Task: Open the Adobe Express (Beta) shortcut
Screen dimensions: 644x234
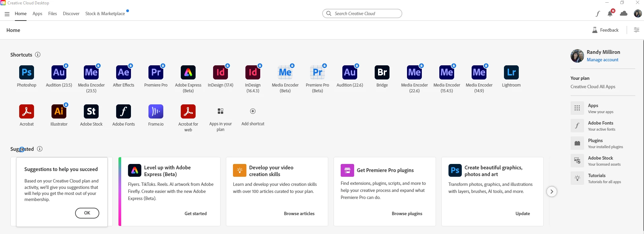Action: pyautogui.click(x=188, y=72)
